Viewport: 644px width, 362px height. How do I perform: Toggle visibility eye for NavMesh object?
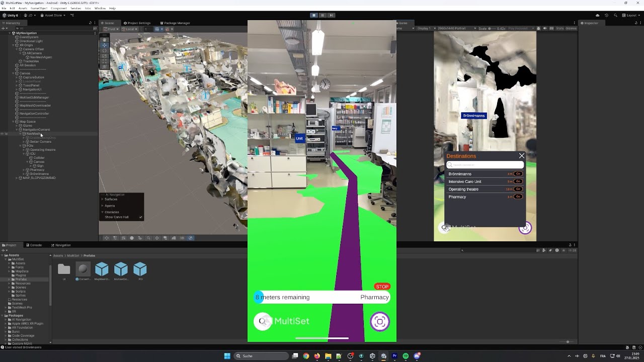click(x=3, y=134)
